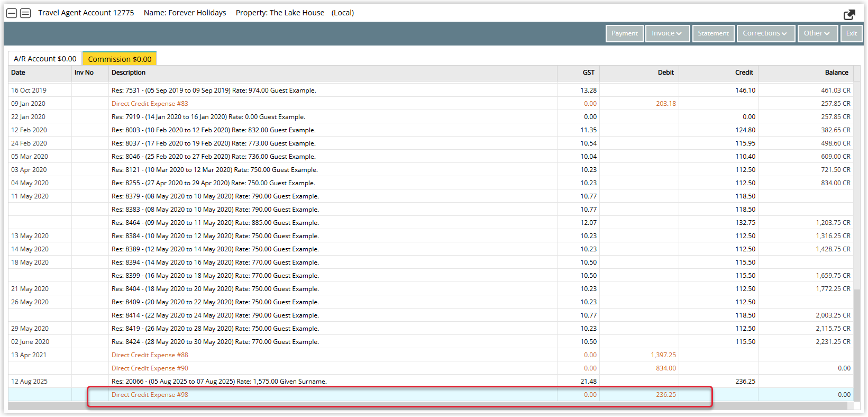Click the debit amount 1,397.25
The height and width of the screenshot is (417, 868).
click(x=663, y=355)
